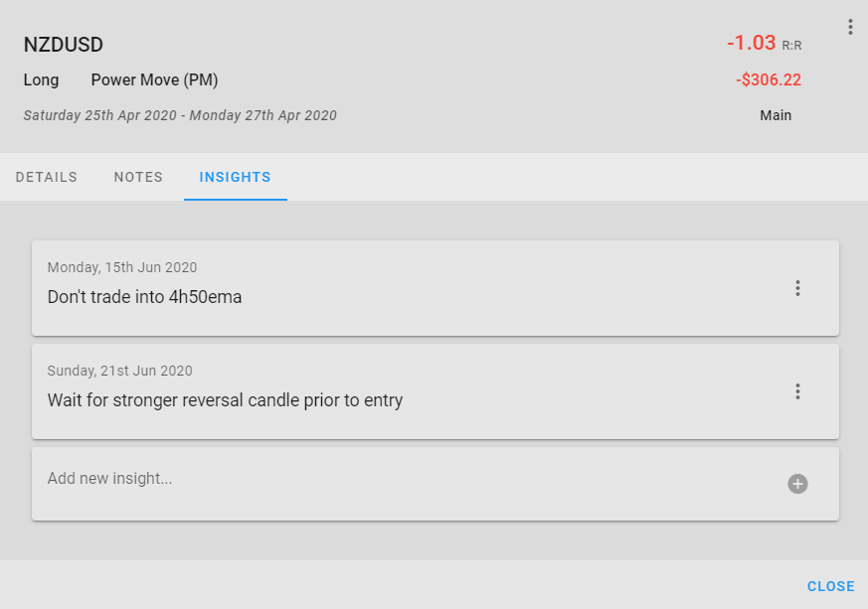Open menu for 'Wait for stronger reversal' insight
Screen dimensions: 868x609
[x=797, y=391]
